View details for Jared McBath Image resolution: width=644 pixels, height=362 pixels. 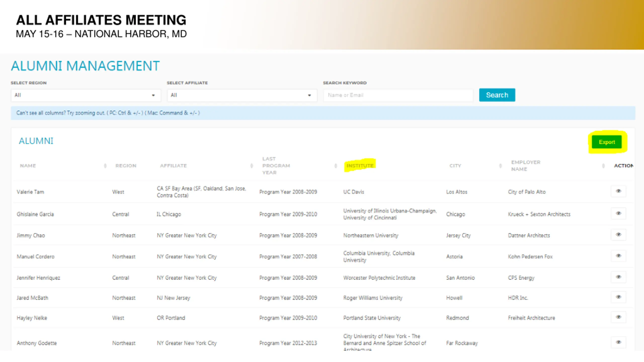coord(618,297)
